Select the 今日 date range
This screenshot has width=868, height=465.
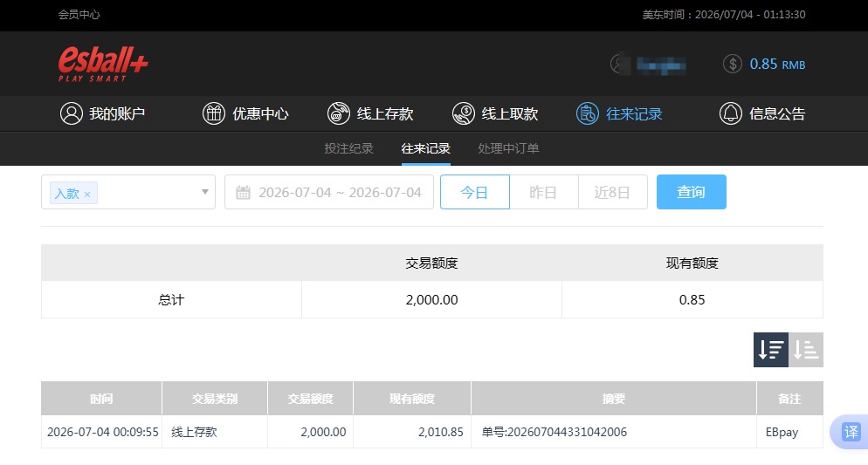pos(475,192)
